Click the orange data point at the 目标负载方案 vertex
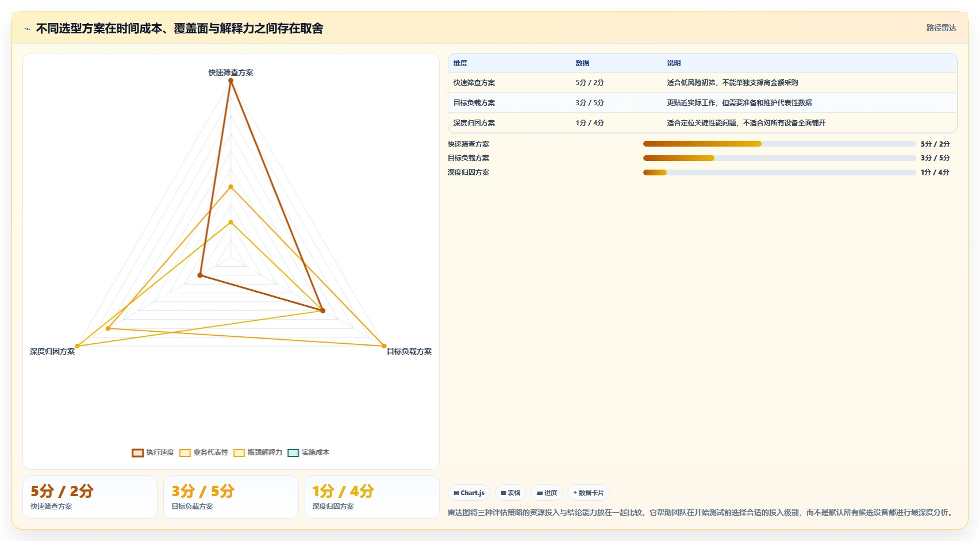Screen dimensions: 980x541 (x=385, y=346)
